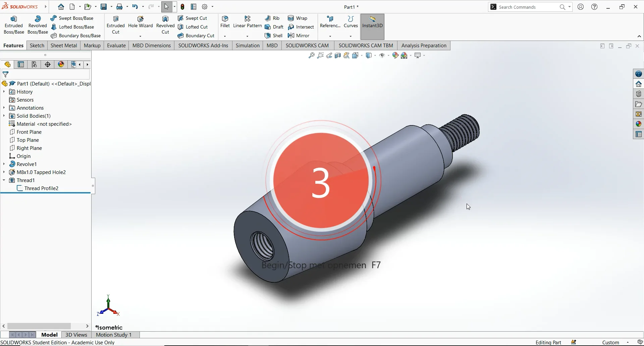This screenshot has width=644, height=346.
Task: Collapse the Thread1 feature node
Action: pyautogui.click(x=4, y=180)
